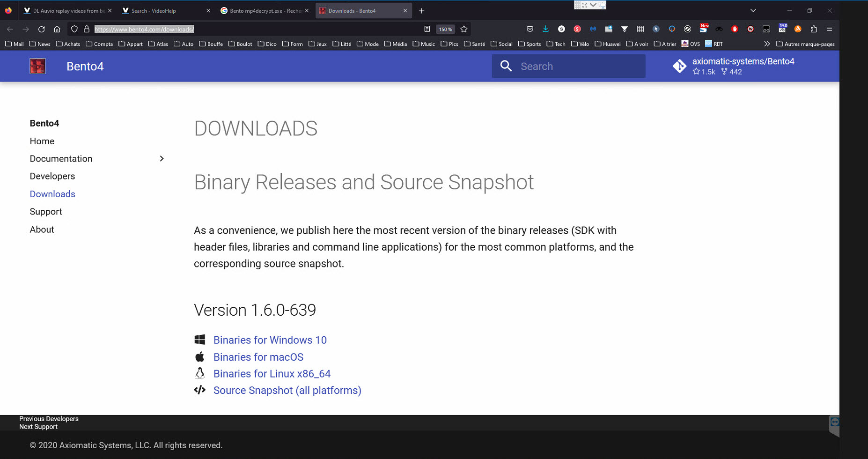Bookmark this page with the star icon
Image resolution: width=868 pixels, height=459 pixels.
[464, 29]
